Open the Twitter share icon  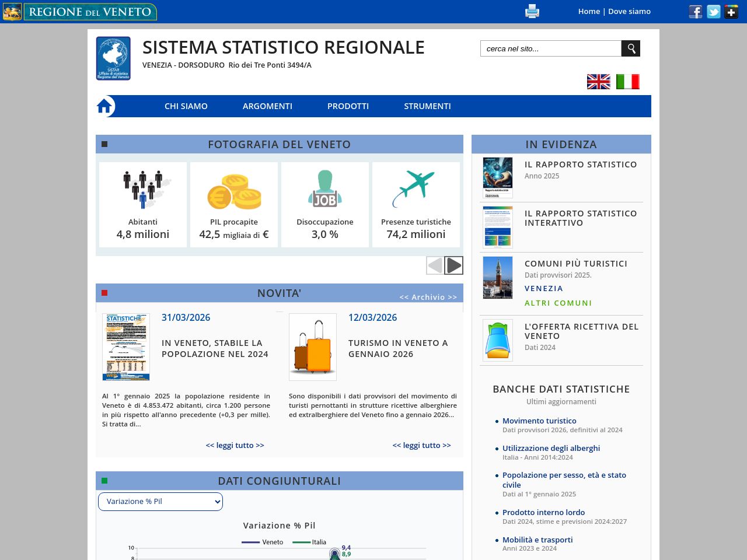(713, 11)
